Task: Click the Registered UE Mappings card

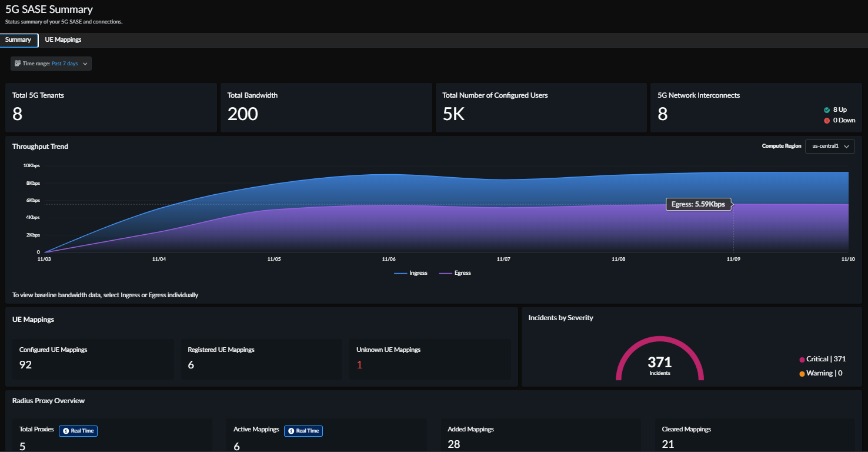Action: coord(262,358)
